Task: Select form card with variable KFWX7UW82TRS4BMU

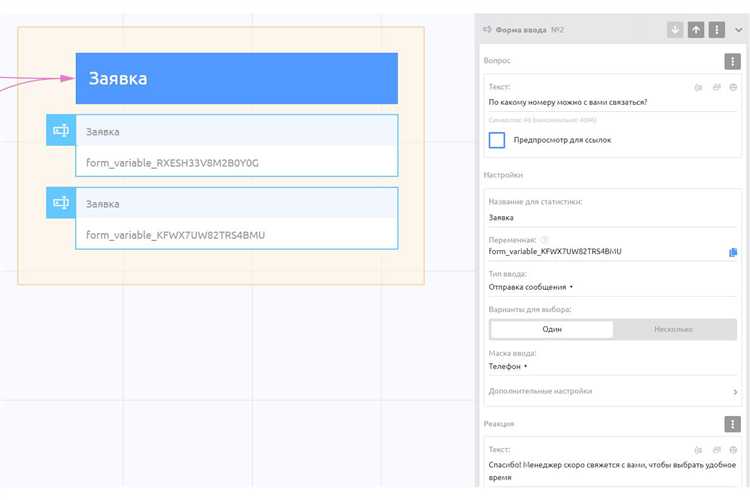Action: [237, 218]
